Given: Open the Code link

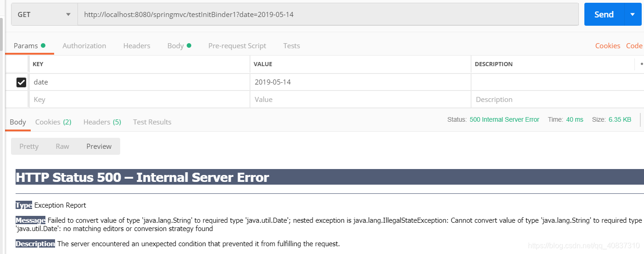Looking at the screenshot, I should 634,45.
